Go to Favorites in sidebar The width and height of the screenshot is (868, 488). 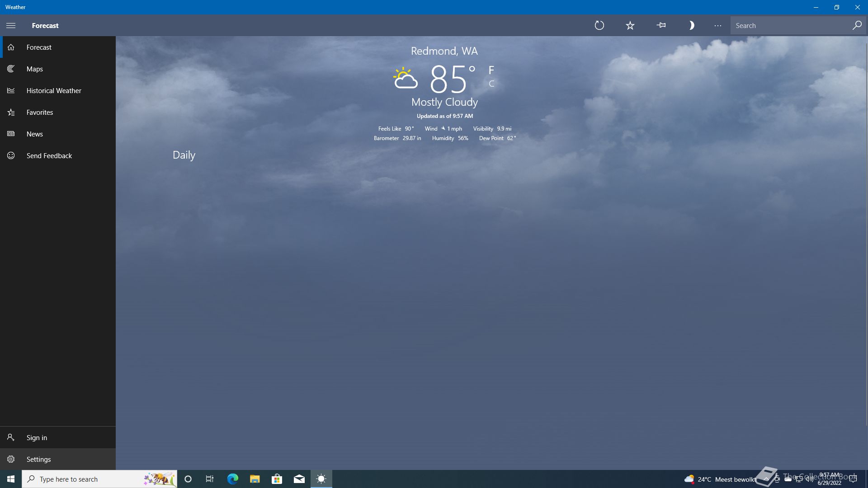coord(40,112)
